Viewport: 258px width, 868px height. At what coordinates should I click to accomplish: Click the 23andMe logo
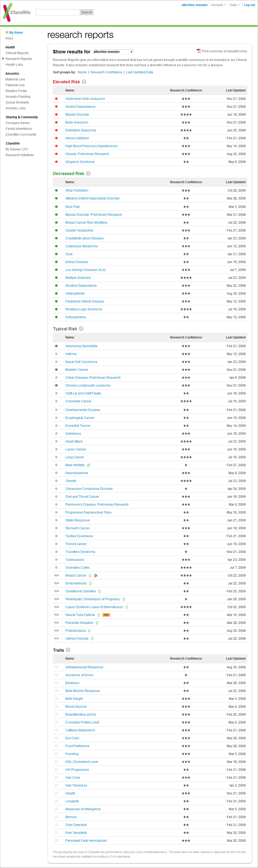tap(17, 12)
